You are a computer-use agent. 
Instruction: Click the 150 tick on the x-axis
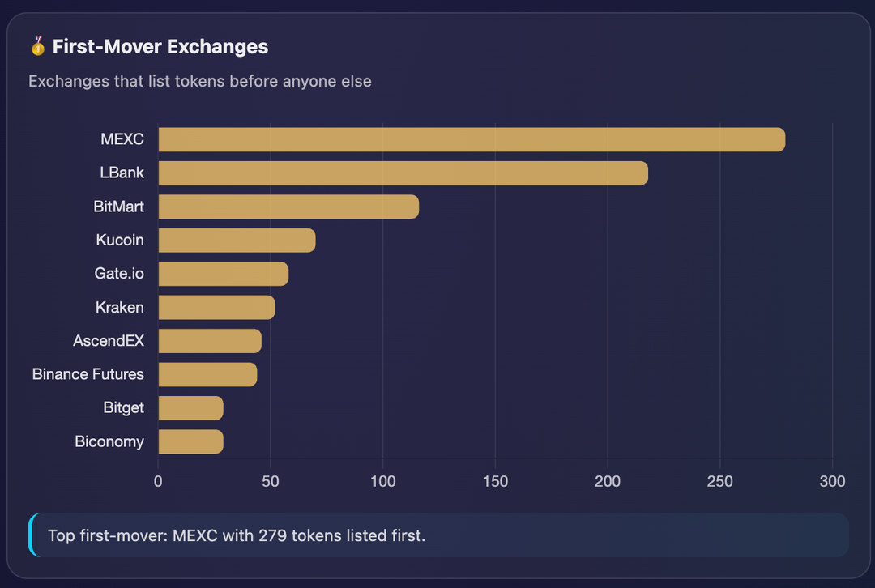[495, 482]
